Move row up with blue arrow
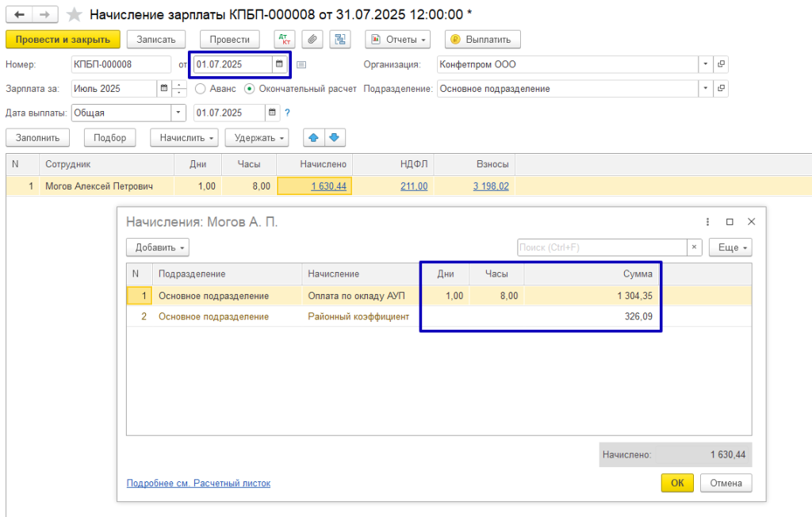The height and width of the screenshot is (517, 812). [x=313, y=138]
